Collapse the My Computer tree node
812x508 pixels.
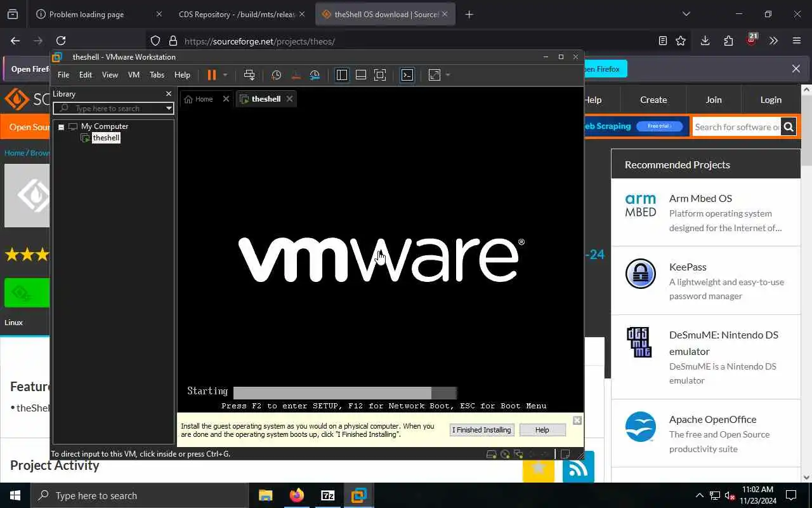(62, 127)
